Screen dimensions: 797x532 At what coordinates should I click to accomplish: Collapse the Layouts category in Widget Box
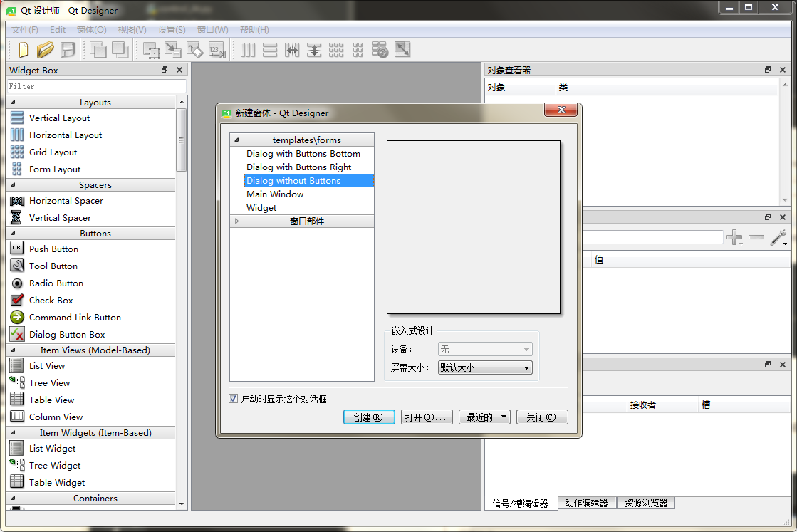pos(13,102)
